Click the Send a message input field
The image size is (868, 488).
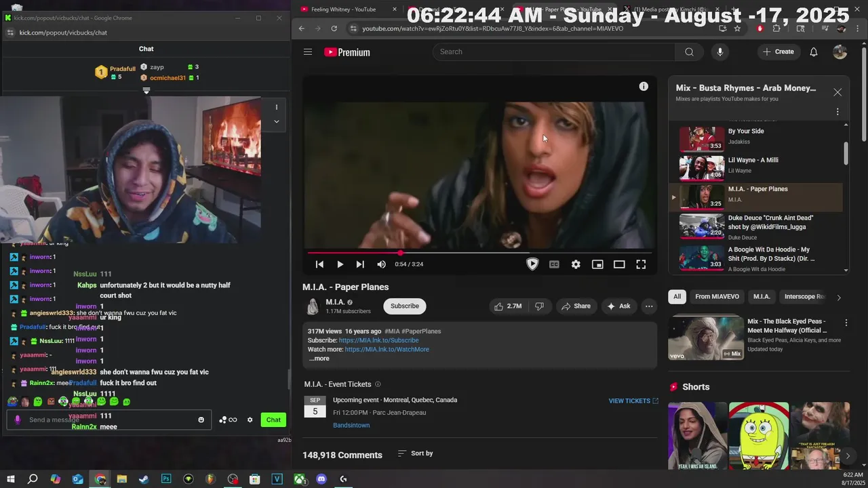108,420
